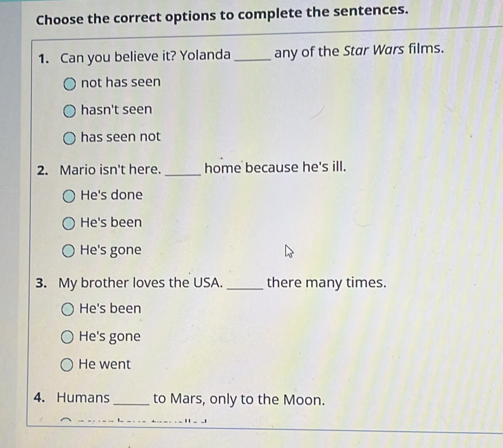The image size is (503, 448).
Task: Click the 'My brother loves the USA.' text
Action: [140, 283]
